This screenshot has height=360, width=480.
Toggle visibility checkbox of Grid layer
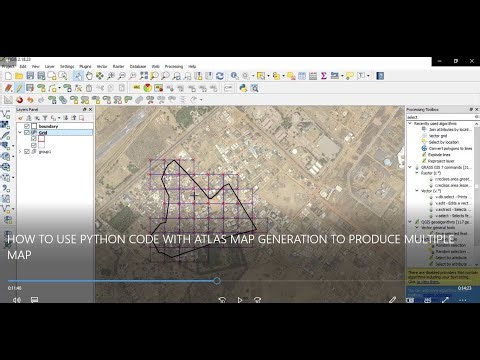27,133
